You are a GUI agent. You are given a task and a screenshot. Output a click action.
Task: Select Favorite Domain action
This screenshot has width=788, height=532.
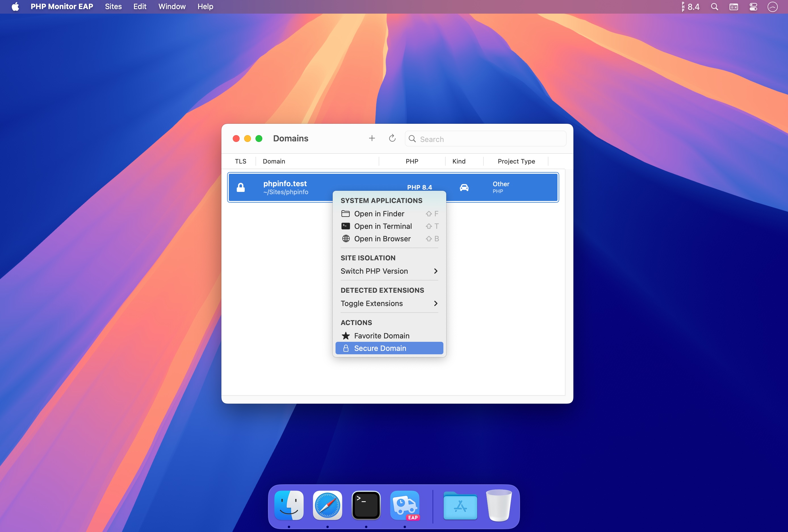[389, 336]
